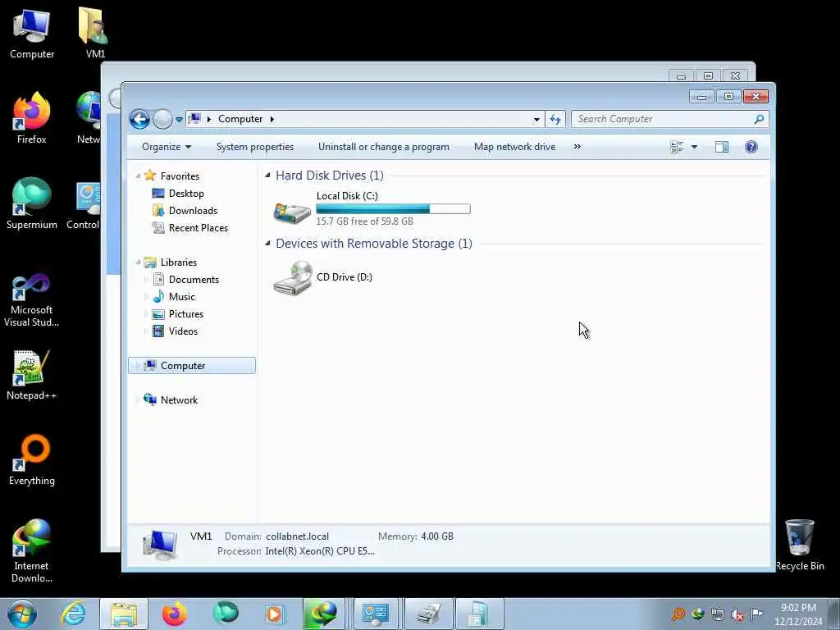Open the Documents library
The image size is (840, 630).
[x=193, y=279]
